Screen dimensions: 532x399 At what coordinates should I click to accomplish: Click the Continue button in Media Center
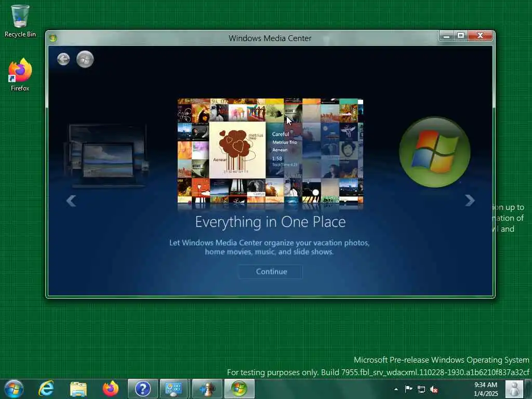[271, 271]
